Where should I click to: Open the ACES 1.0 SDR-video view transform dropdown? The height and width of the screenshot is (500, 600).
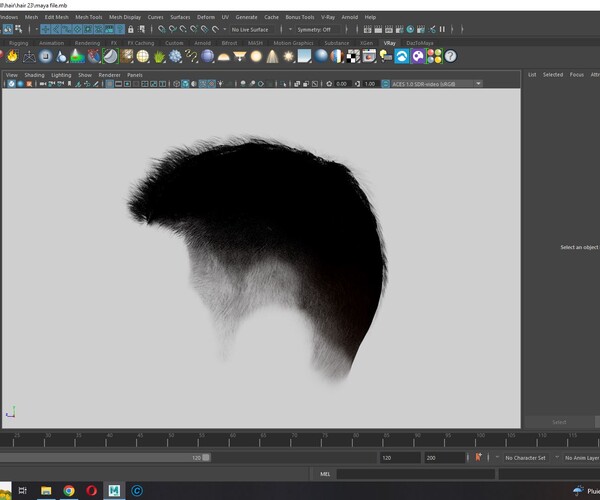pyautogui.click(x=436, y=84)
